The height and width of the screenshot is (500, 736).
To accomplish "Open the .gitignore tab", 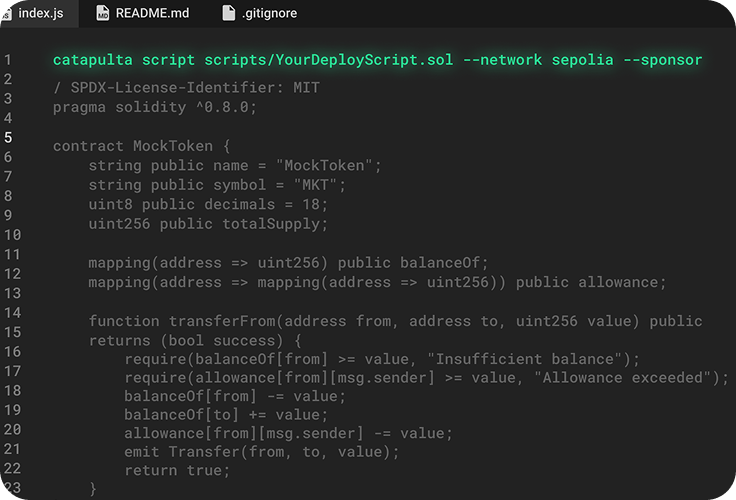I will coord(260,13).
